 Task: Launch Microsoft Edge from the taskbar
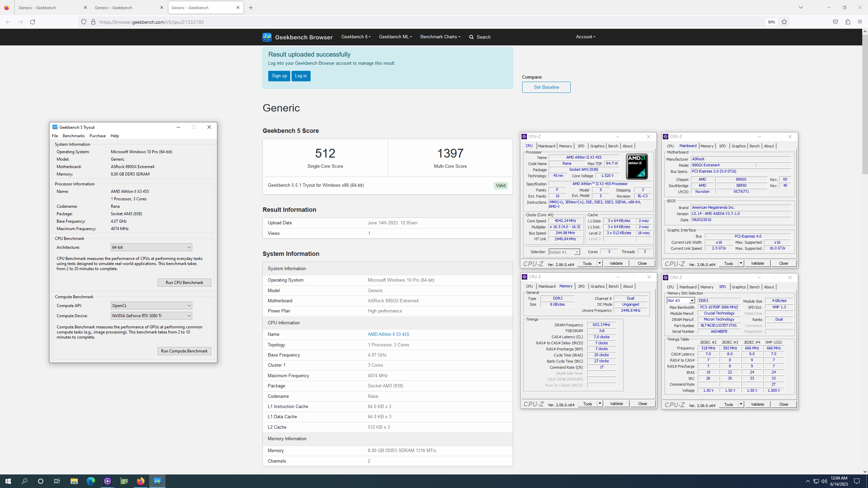(91, 481)
